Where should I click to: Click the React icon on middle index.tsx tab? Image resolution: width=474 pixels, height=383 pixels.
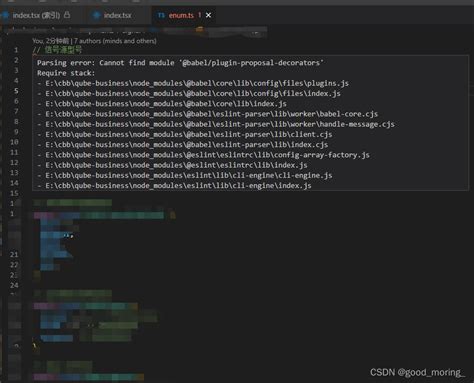96,15
